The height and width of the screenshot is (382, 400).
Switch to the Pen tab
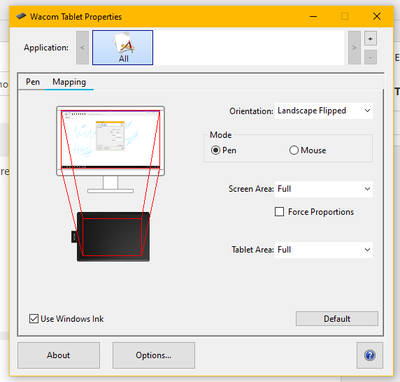pos(33,82)
